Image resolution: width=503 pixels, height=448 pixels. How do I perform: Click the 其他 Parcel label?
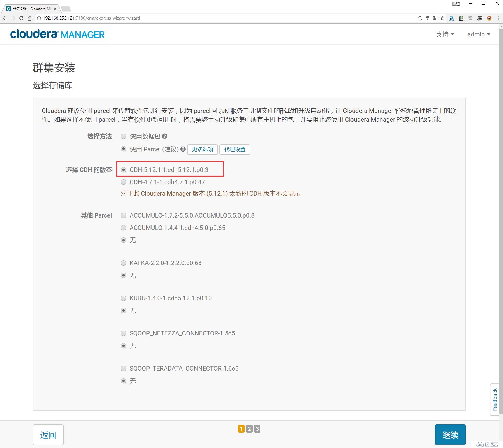coord(96,215)
